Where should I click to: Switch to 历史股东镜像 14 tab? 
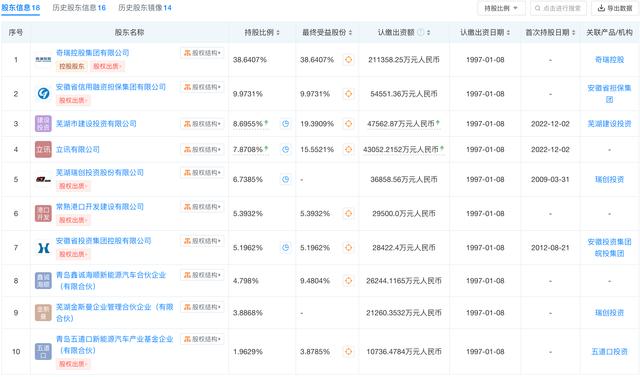tap(145, 8)
